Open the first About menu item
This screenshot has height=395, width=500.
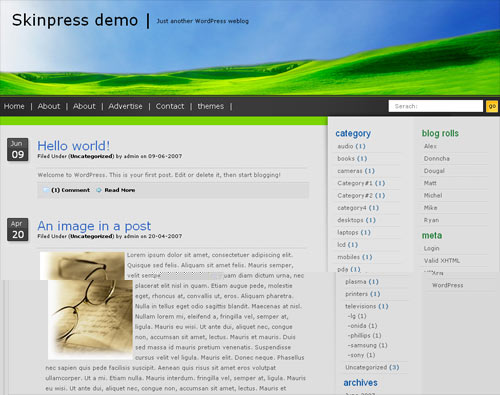(x=49, y=106)
